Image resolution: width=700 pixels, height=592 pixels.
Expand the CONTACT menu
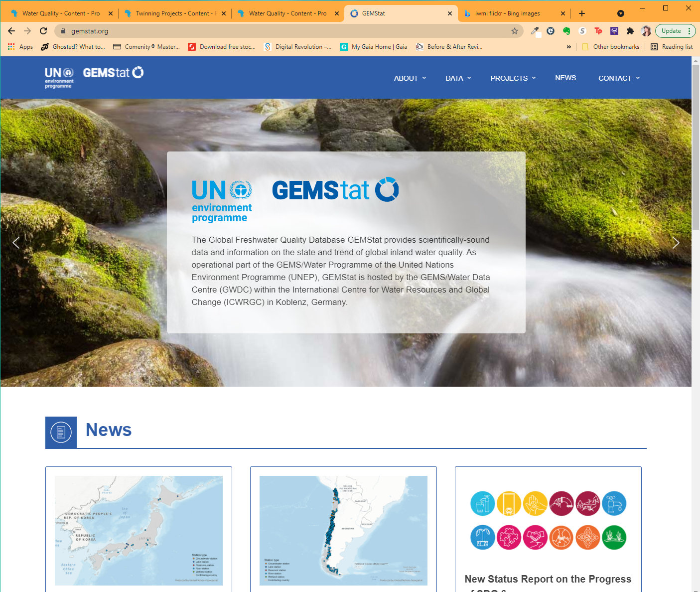619,78
